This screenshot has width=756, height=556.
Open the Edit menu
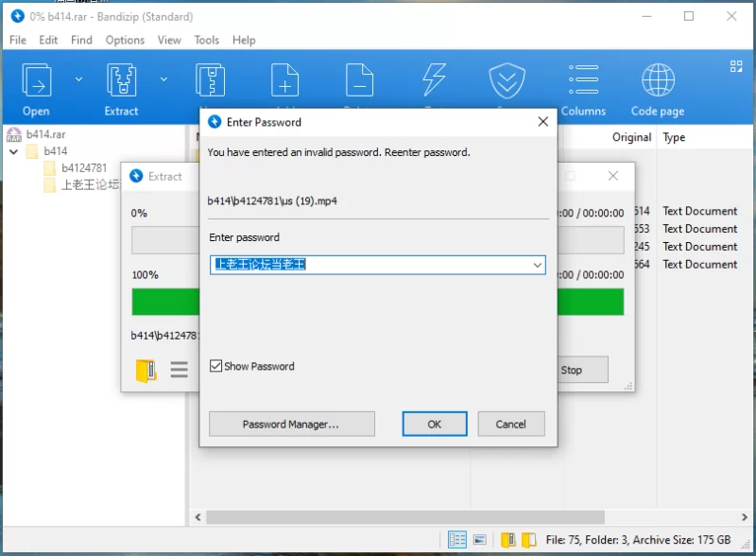48,40
